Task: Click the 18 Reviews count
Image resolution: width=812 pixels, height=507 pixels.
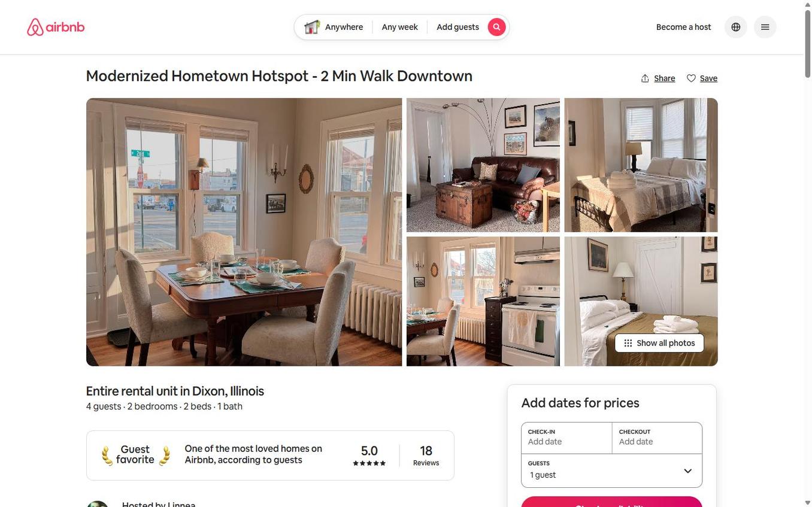Action: 426,456
